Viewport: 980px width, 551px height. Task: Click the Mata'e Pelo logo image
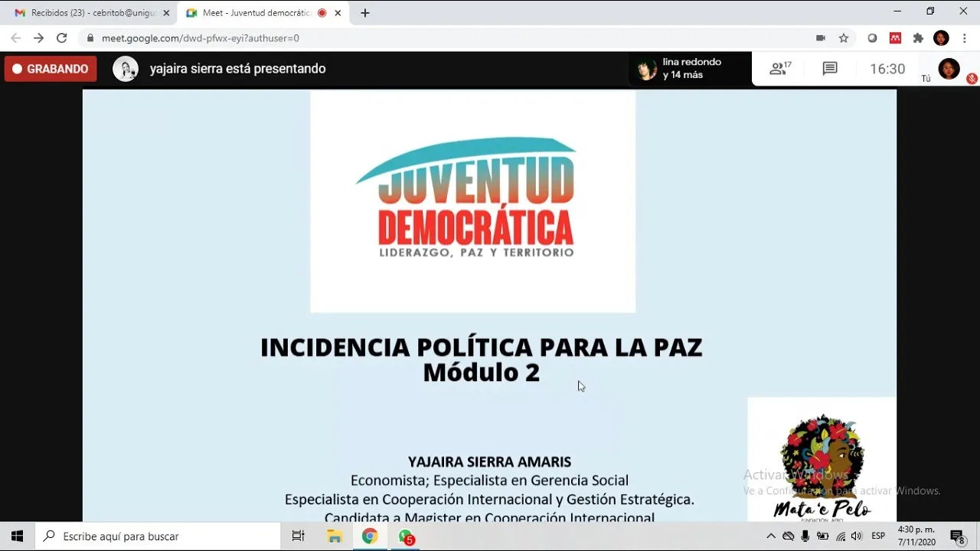(822, 459)
